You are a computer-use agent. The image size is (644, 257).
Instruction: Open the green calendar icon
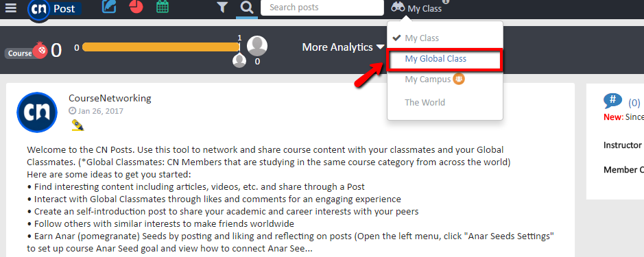pos(163,7)
